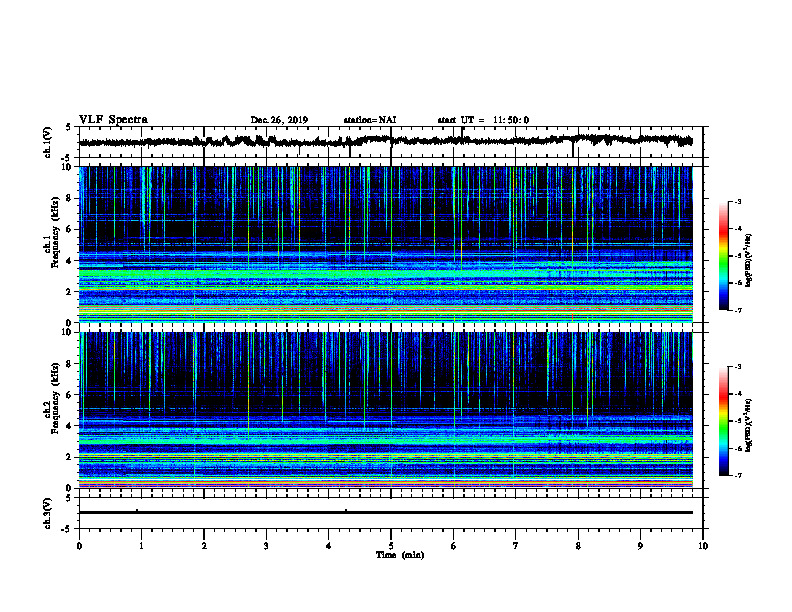
Task: Click time axis tick label "6"
Action: click(x=454, y=546)
